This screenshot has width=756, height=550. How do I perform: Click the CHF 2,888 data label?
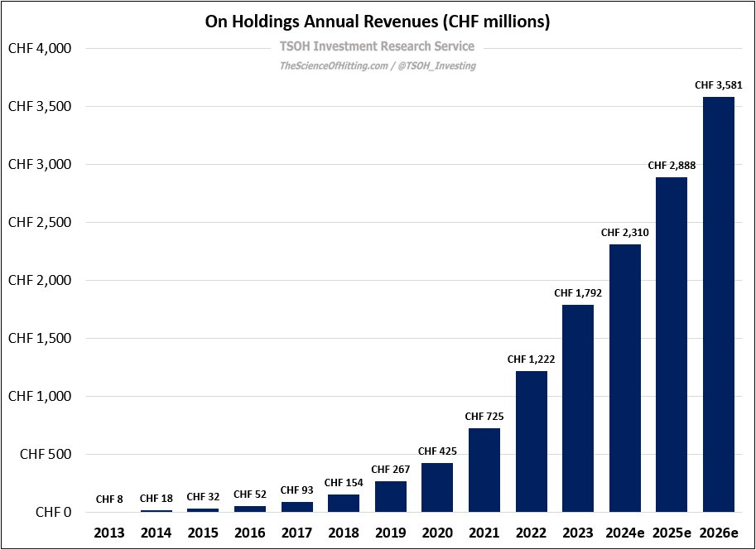(672, 166)
